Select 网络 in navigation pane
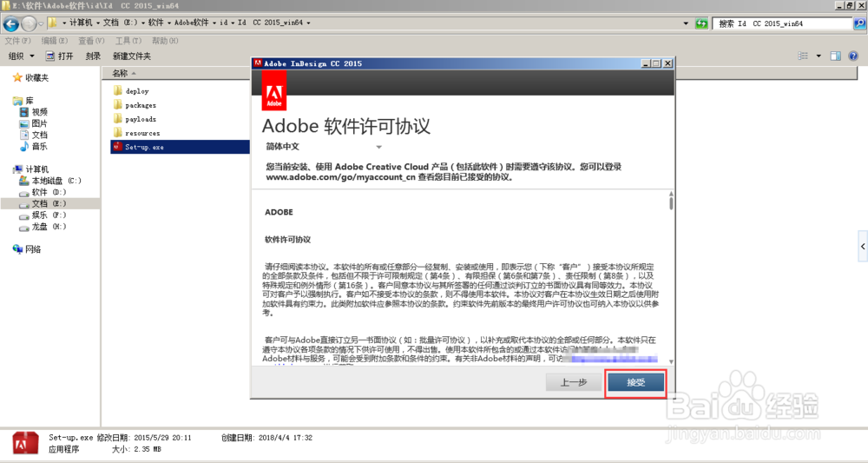This screenshot has height=463, width=868. (27, 249)
